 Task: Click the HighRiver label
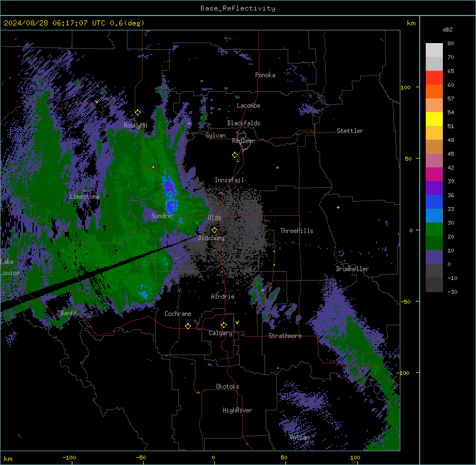tap(237, 410)
